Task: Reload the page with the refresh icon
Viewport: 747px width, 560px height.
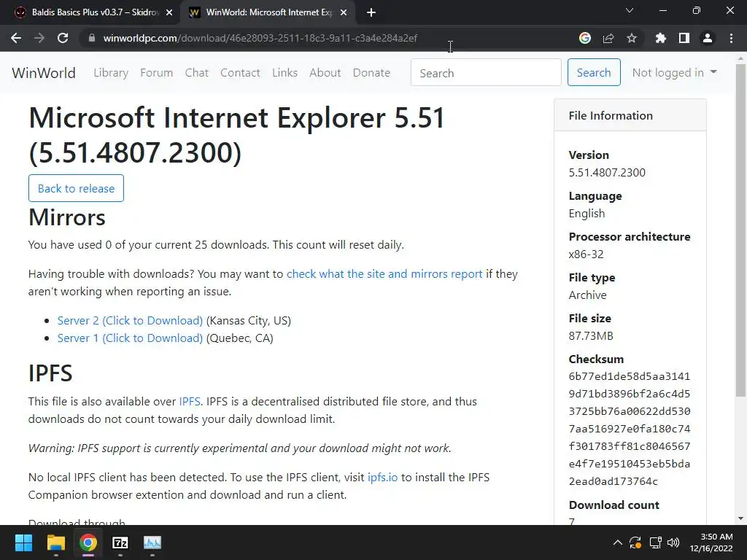Action: 63,38
